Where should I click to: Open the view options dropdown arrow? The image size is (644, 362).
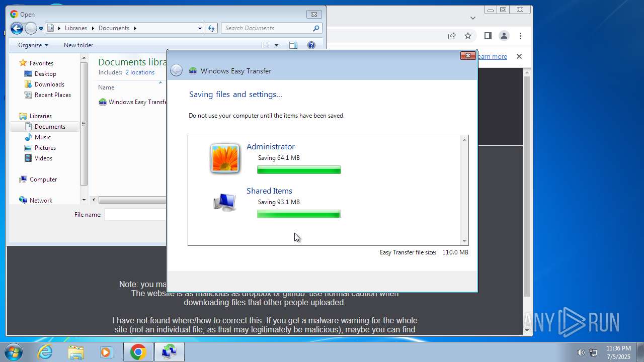click(276, 45)
